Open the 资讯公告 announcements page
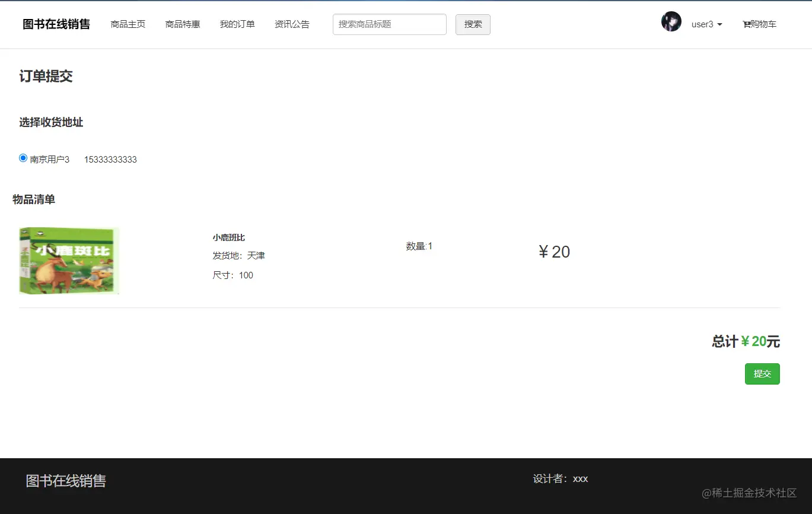 (x=292, y=24)
